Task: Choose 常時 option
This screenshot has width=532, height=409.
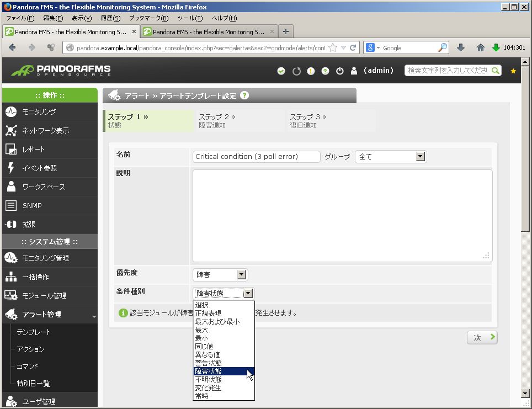Action: pos(224,396)
